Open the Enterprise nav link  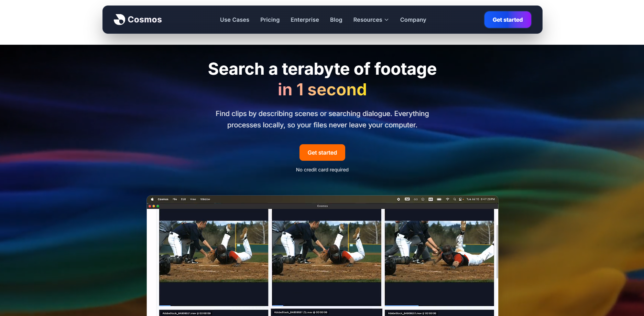click(x=305, y=20)
